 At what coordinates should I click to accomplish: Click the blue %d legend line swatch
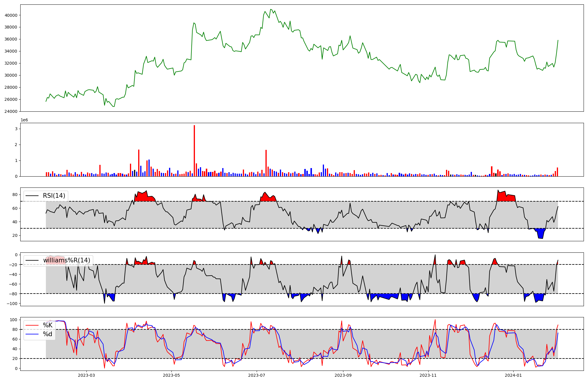(x=32, y=334)
